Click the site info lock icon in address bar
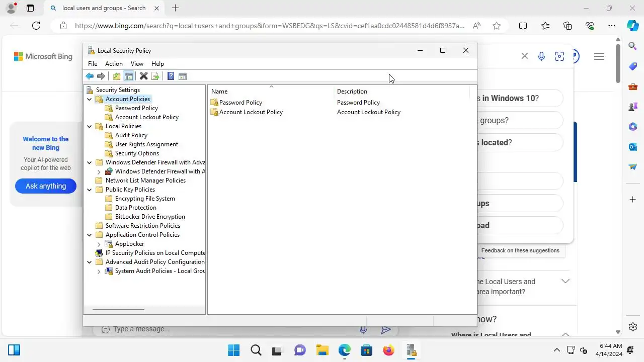Image resolution: width=644 pixels, height=362 pixels. (x=63, y=26)
